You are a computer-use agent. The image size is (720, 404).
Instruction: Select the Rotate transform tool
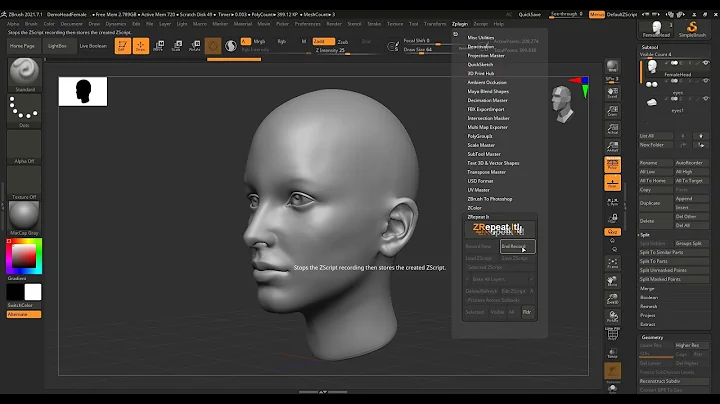pyautogui.click(x=195, y=46)
